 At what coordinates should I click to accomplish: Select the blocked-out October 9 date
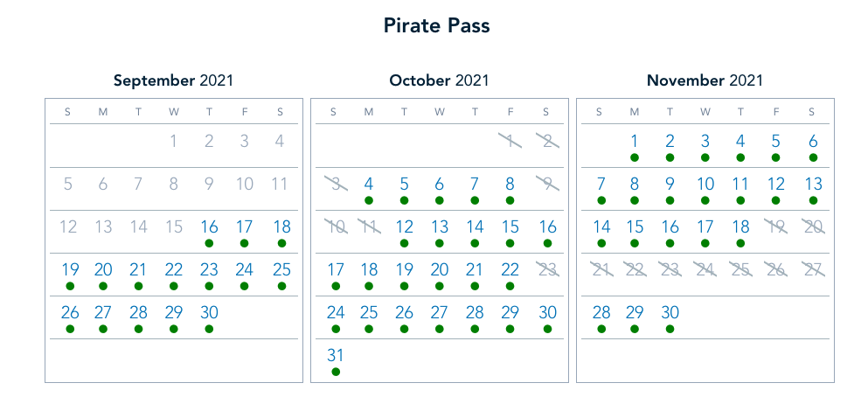(546, 184)
